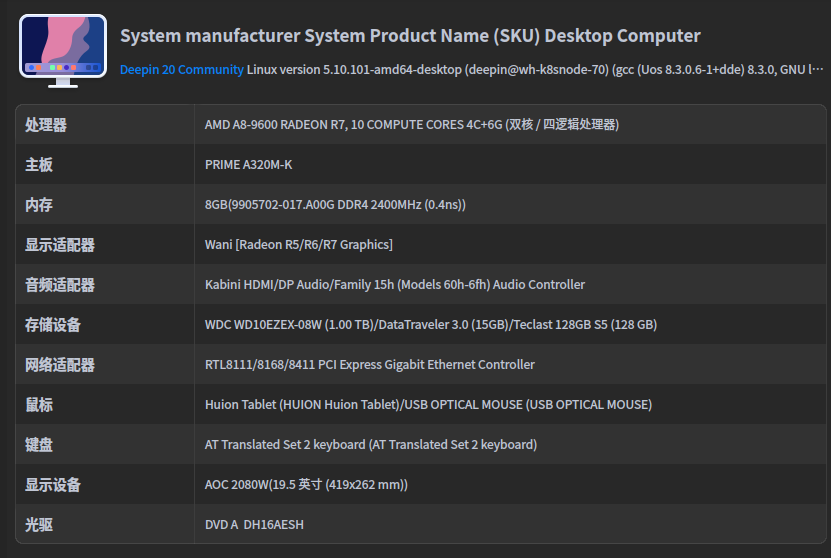The width and height of the screenshot is (831, 558).
Task: Select the 鼠标 row label
Action: [39, 405]
